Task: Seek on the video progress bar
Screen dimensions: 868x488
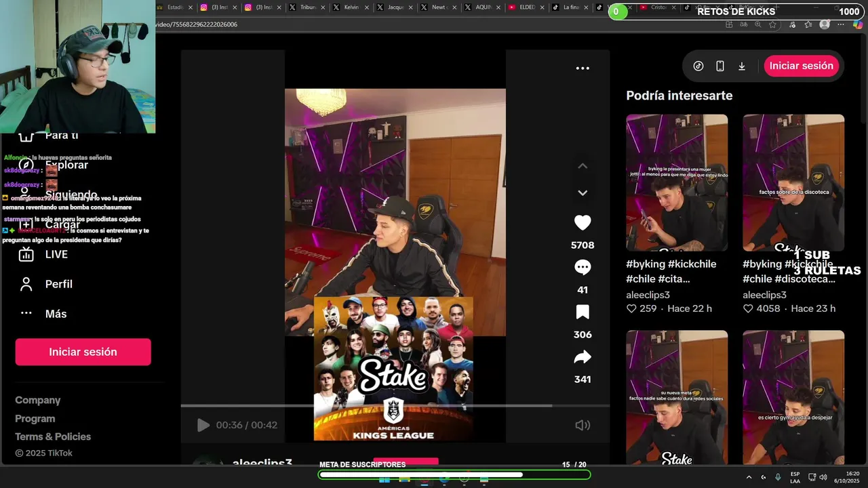Action: coord(395,406)
